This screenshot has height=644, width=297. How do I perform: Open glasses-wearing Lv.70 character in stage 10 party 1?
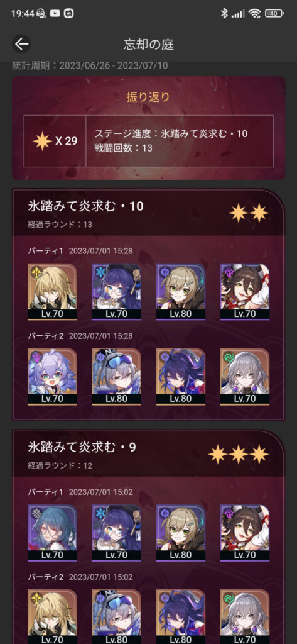tap(117, 292)
